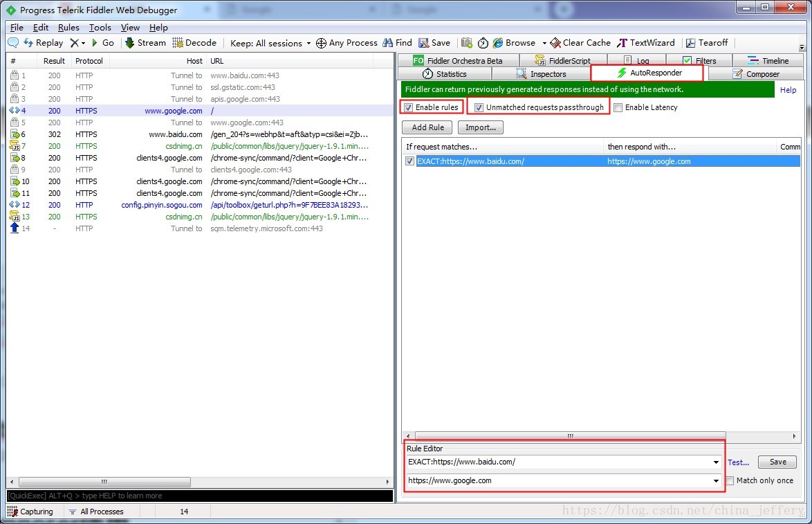Image resolution: width=812 pixels, height=524 pixels.
Task: Launch the TextWizard tool
Action: tap(646, 42)
